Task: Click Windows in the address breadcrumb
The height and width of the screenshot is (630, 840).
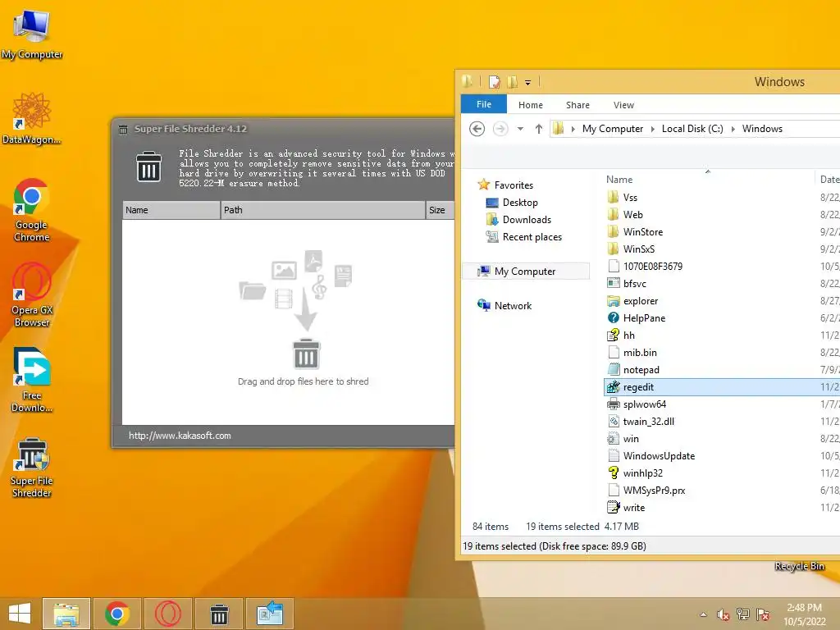Action: (762, 129)
